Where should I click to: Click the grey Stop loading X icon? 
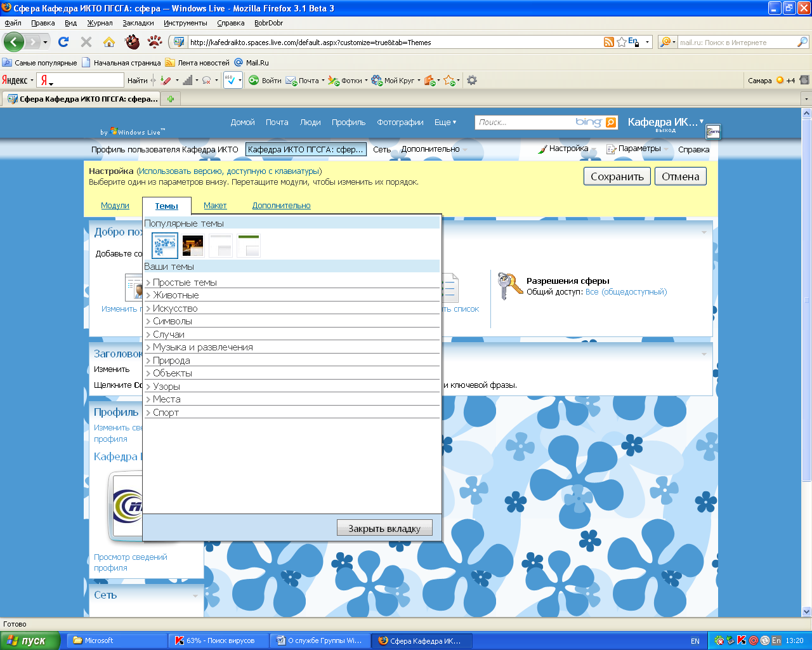click(86, 42)
